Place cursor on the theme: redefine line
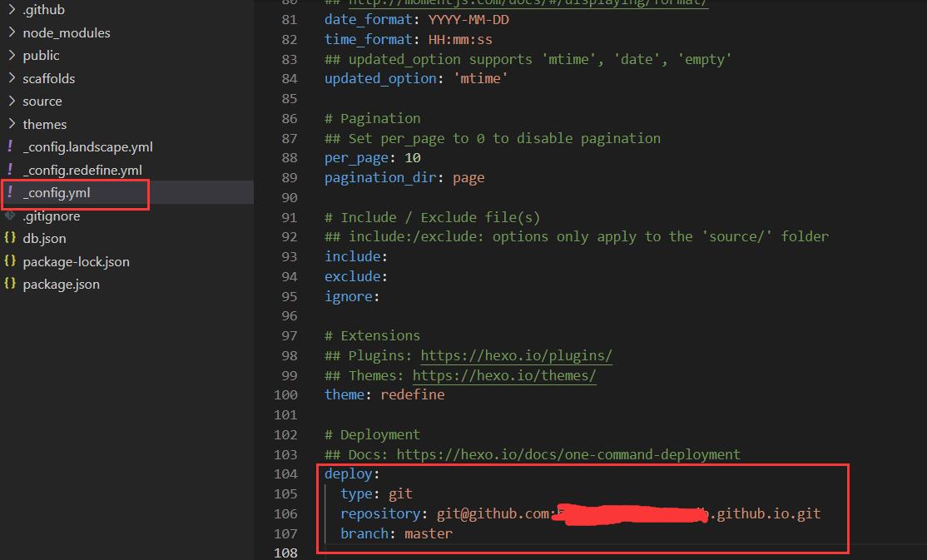 click(384, 394)
